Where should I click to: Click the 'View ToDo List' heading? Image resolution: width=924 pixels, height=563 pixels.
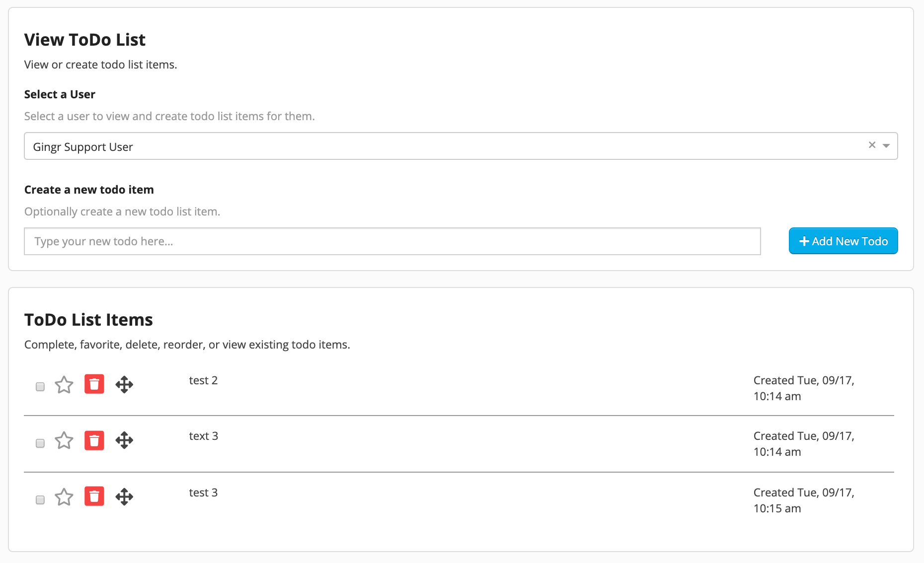[x=85, y=40]
